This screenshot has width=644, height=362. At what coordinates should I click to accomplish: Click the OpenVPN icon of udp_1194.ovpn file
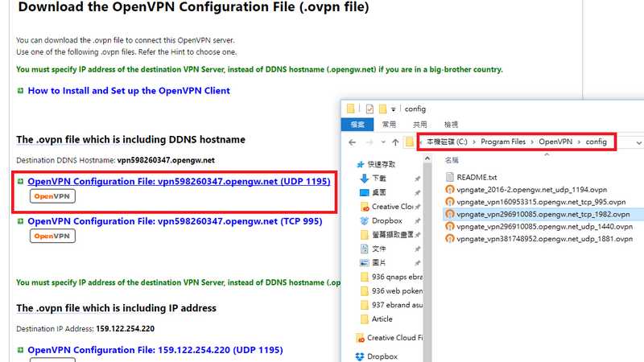tap(450, 190)
